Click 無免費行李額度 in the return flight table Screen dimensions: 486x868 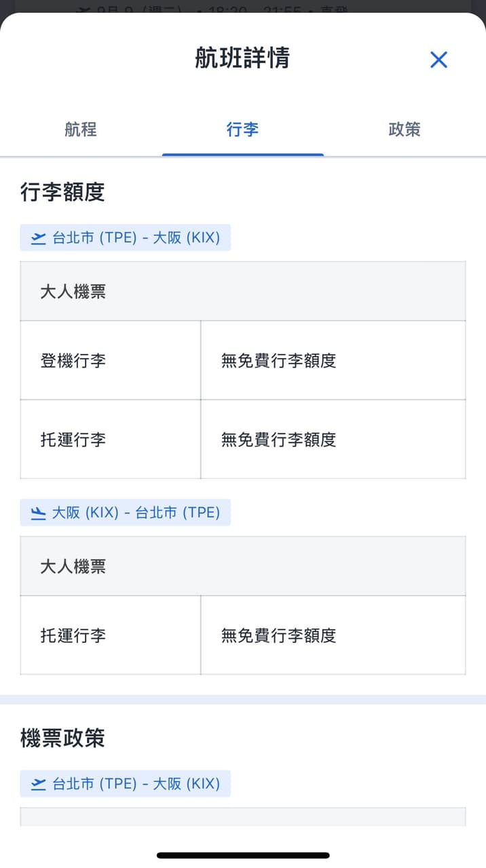(279, 635)
